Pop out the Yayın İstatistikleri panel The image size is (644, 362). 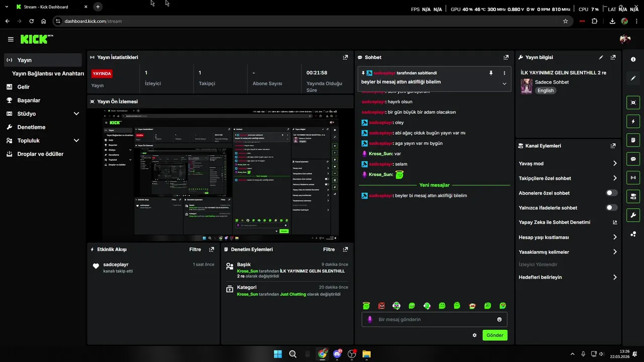345,57
